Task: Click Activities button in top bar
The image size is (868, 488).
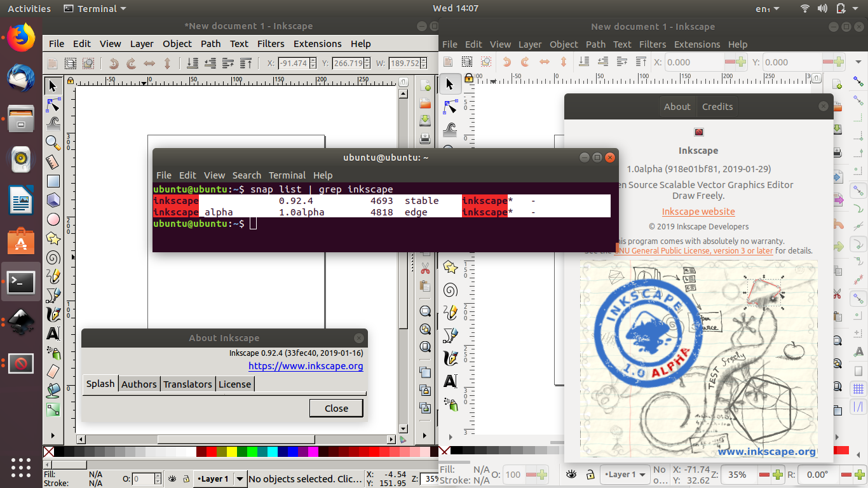Action: coord(29,8)
